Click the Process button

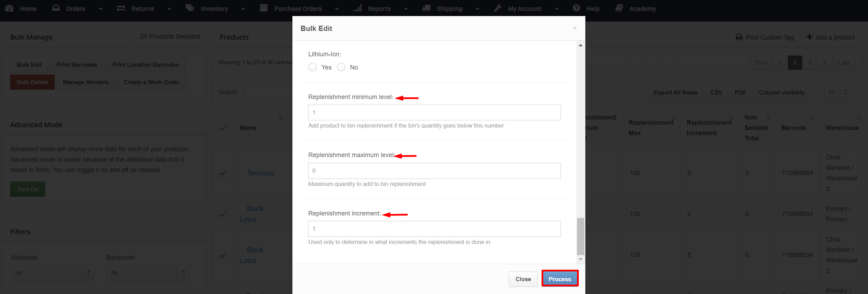560,279
